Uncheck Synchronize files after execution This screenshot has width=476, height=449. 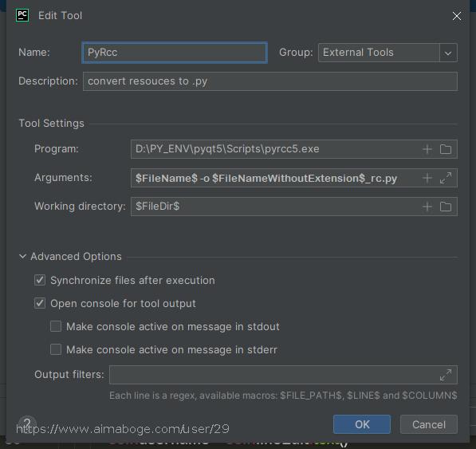(x=40, y=280)
